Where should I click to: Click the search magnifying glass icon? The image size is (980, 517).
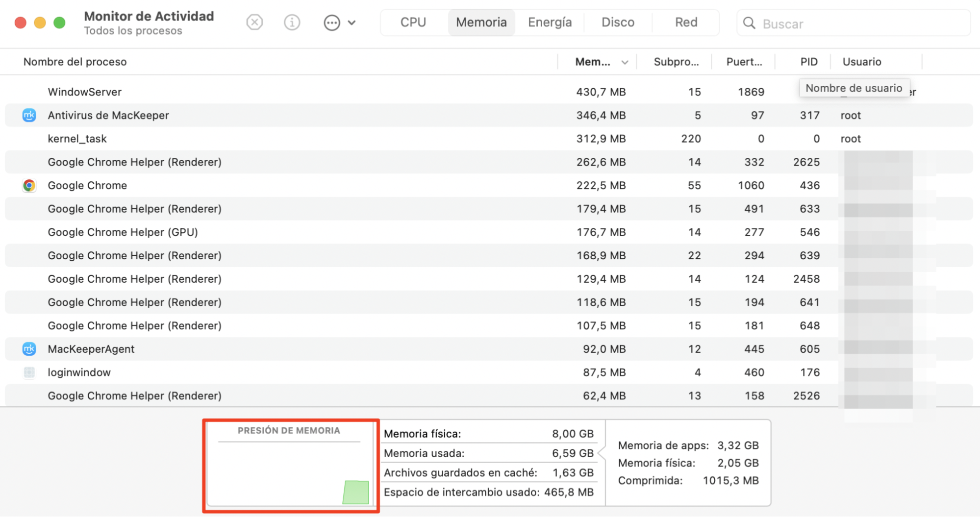(749, 23)
